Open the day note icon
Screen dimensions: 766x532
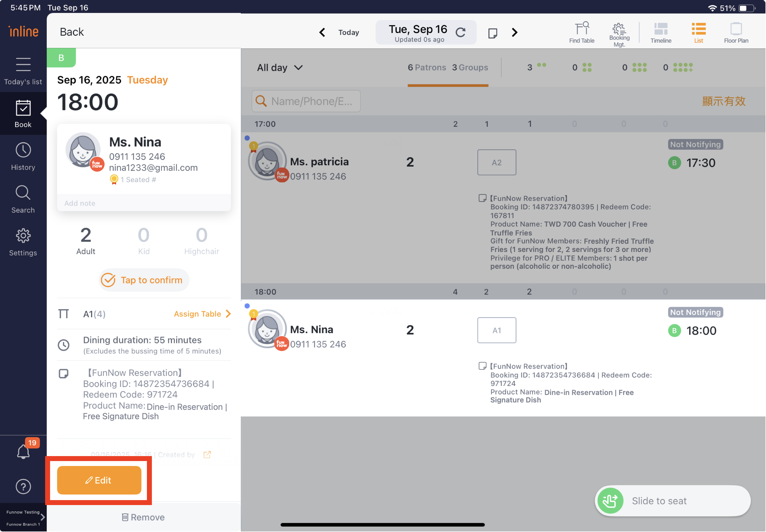point(492,33)
